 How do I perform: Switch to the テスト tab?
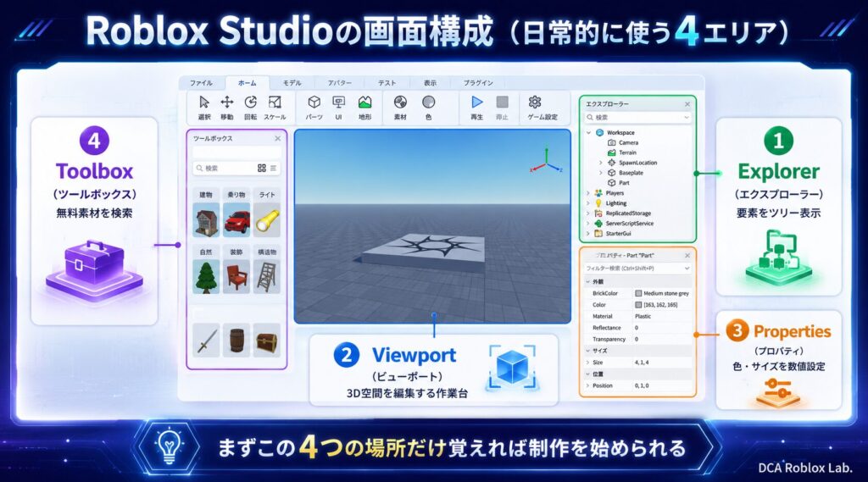coord(387,83)
